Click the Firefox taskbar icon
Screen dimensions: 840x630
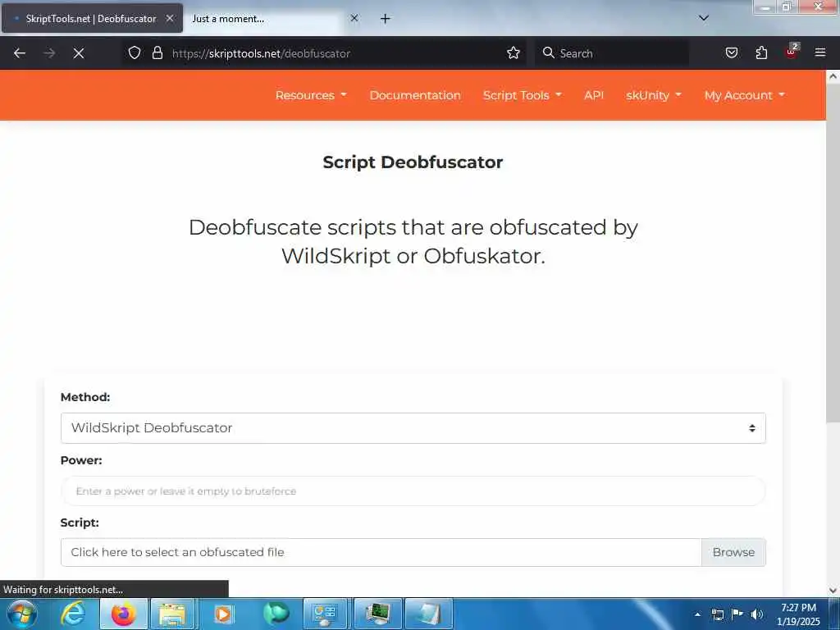click(x=123, y=614)
